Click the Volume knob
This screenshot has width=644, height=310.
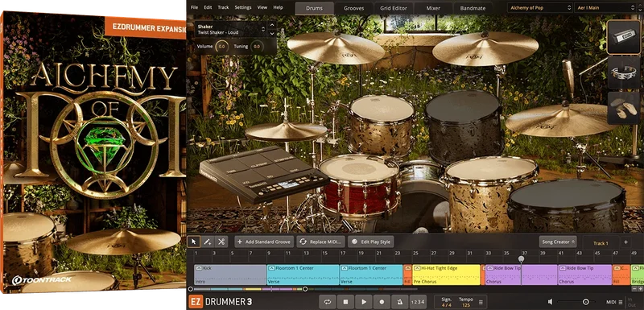point(222,47)
